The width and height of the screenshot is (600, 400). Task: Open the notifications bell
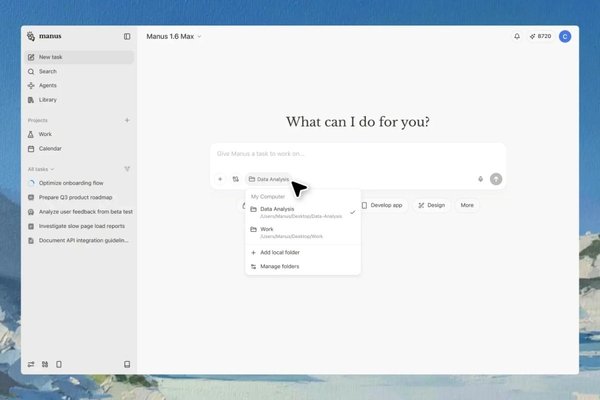pos(517,36)
